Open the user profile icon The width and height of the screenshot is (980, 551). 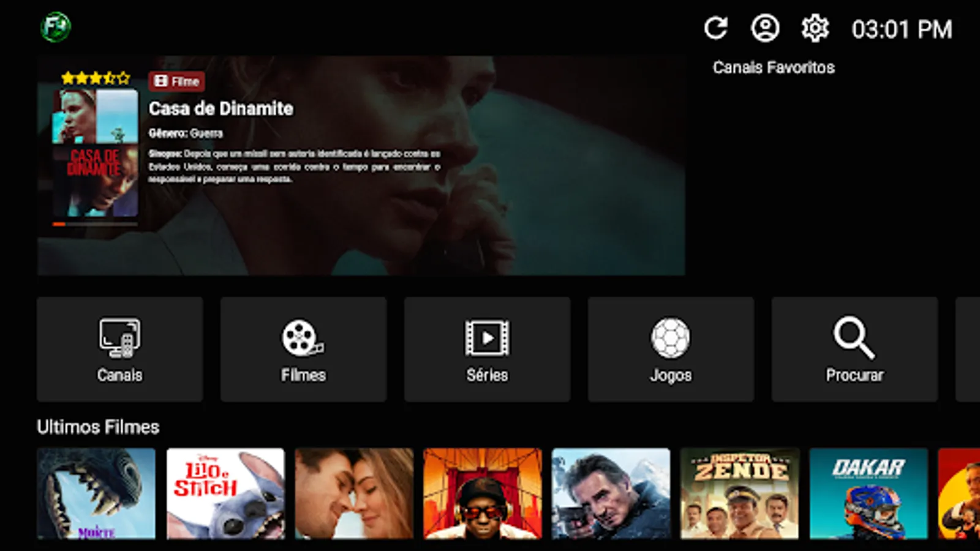[766, 28]
